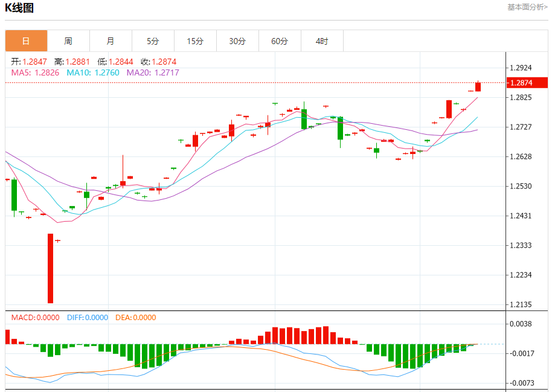
Task: Click the MA5: 1.2826 label
Action: pos(35,73)
